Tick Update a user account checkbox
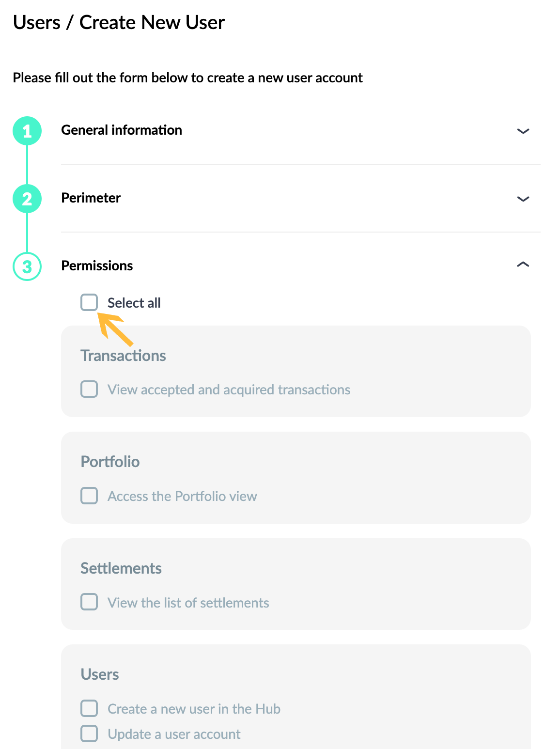The height and width of the screenshot is (749, 560). 89,733
